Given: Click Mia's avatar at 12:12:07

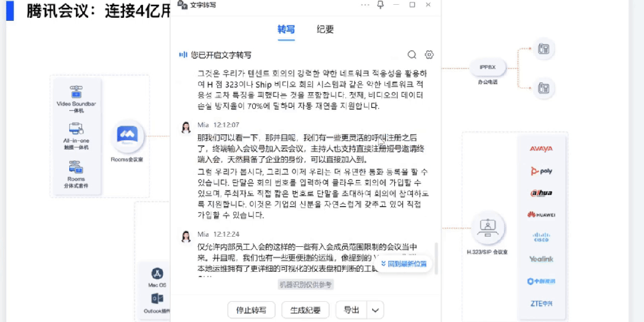Looking at the screenshot, I should pyautogui.click(x=186, y=128).
